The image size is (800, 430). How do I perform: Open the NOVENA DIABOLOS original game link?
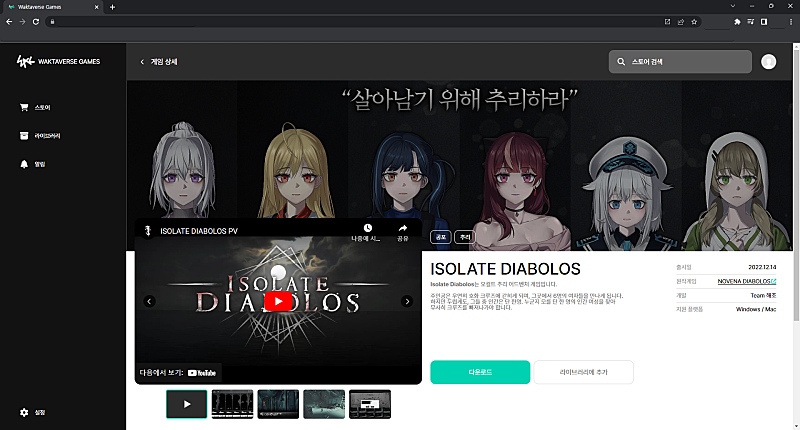coord(746,281)
